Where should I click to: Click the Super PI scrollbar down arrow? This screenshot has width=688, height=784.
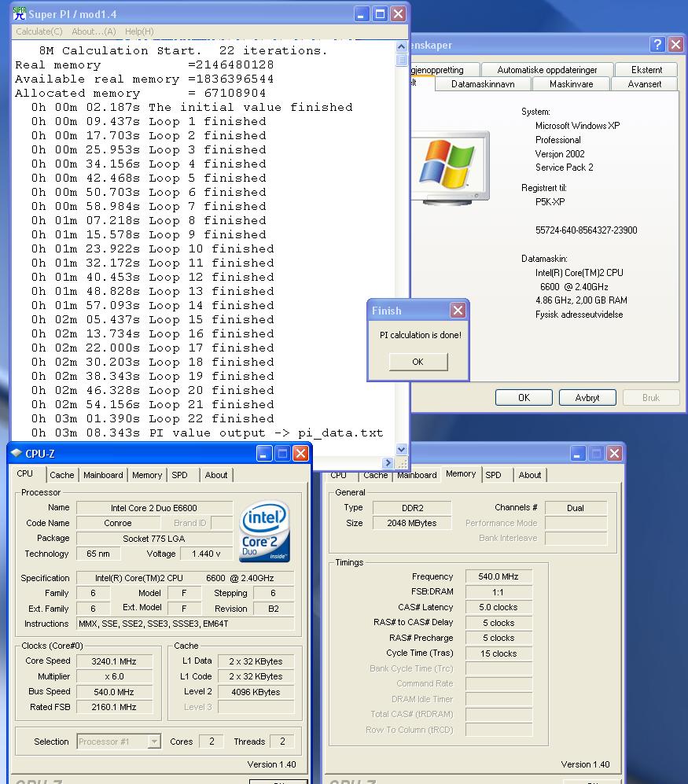click(x=401, y=450)
